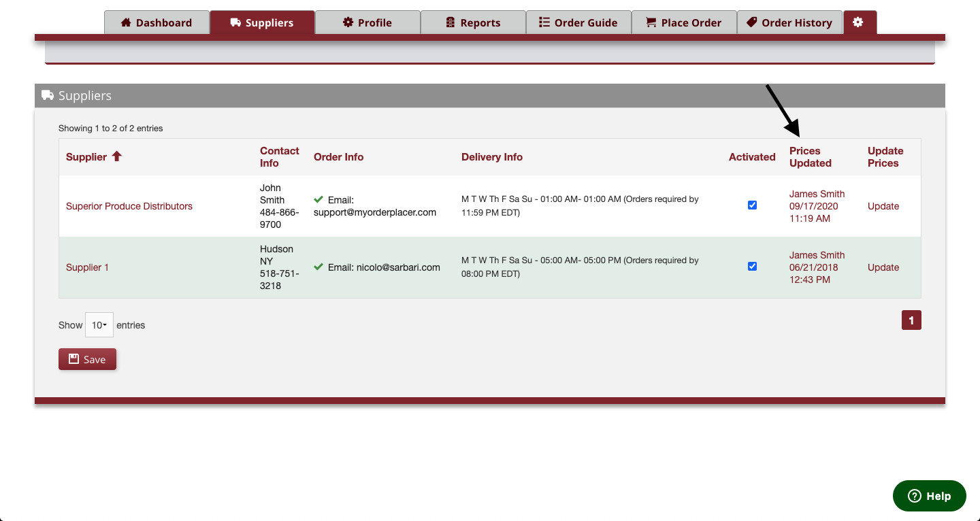Screen dimensions: 980x521
Task: Select the Order History tag icon
Action: pyautogui.click(x=753, y=22)
